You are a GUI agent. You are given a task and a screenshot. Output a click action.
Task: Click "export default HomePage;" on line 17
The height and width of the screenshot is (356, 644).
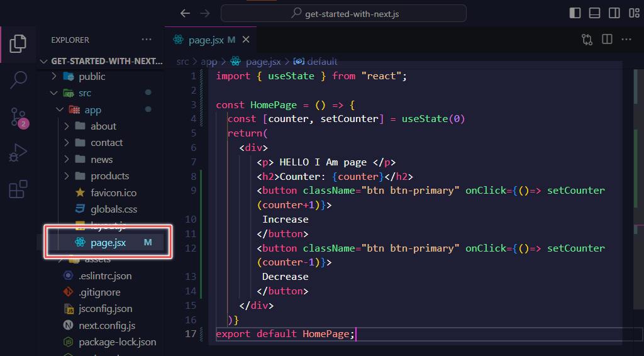click(286, 334)
